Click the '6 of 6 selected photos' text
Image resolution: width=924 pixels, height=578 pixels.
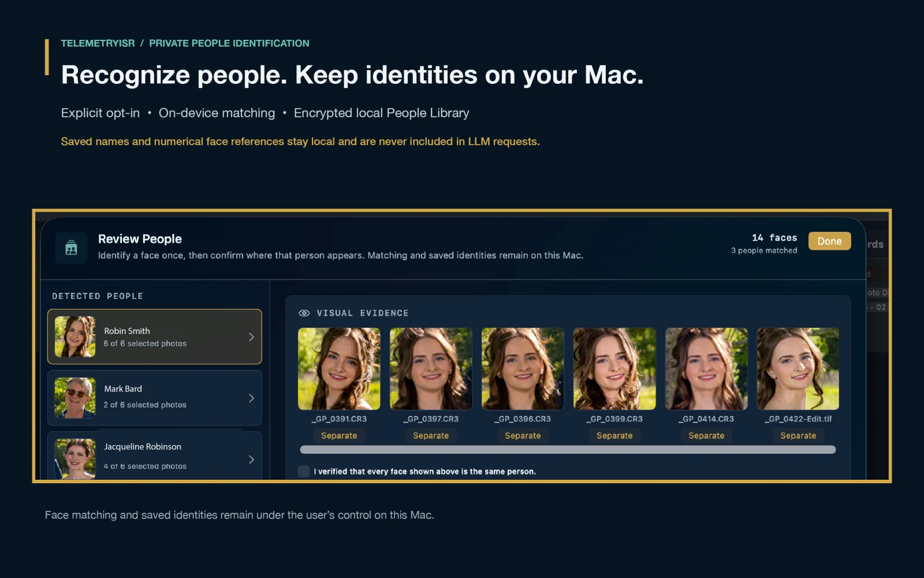pyautogui.click(x=145, y=343)
